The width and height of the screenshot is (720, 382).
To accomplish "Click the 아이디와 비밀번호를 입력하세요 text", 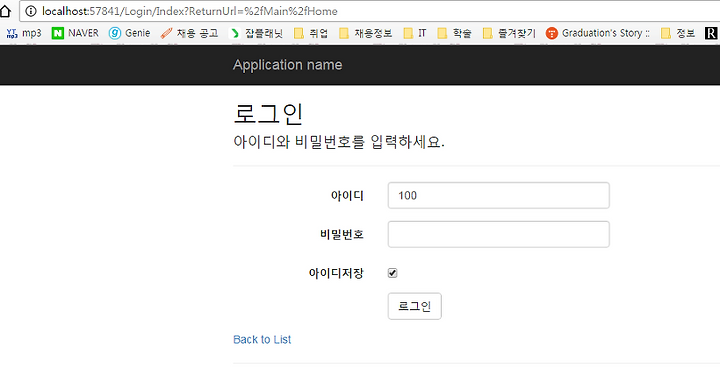I will click(x=339, y=141).
